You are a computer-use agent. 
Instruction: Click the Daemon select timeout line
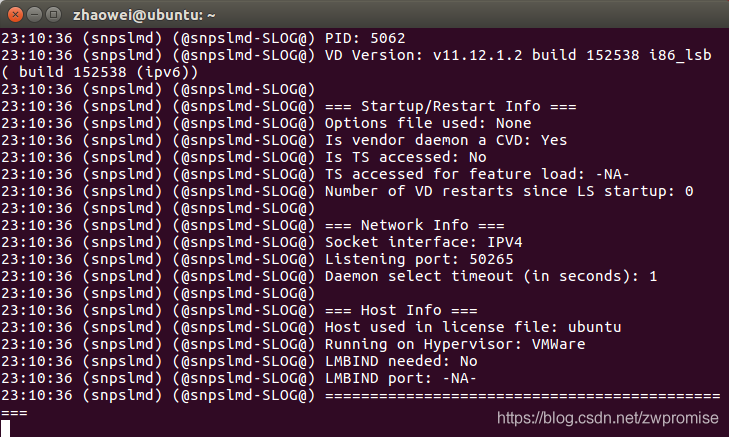491,276
